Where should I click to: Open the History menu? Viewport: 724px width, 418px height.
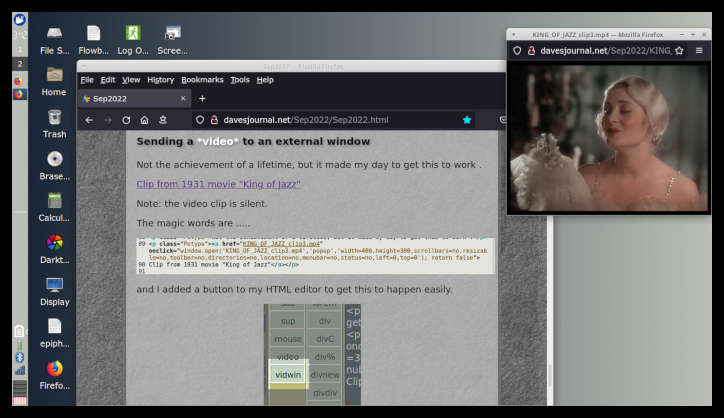point(160,80)
